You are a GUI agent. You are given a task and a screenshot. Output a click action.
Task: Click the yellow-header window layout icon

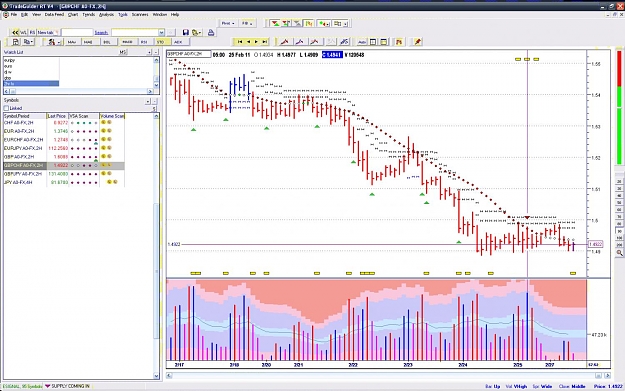[x=384, y=41]
